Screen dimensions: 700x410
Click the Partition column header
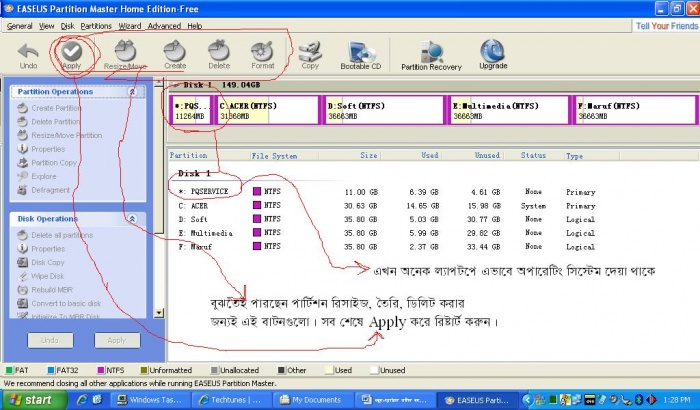coord(209,155)
